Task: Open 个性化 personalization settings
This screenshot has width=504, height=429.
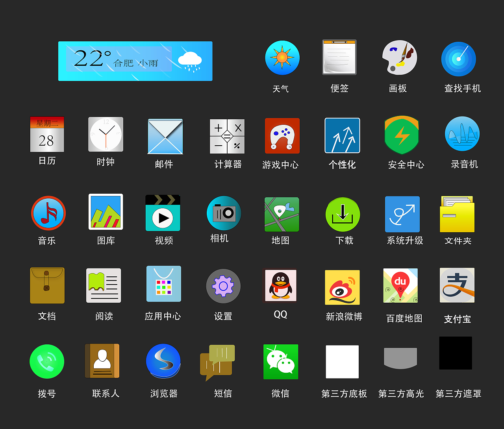Action: coord(342,135)
